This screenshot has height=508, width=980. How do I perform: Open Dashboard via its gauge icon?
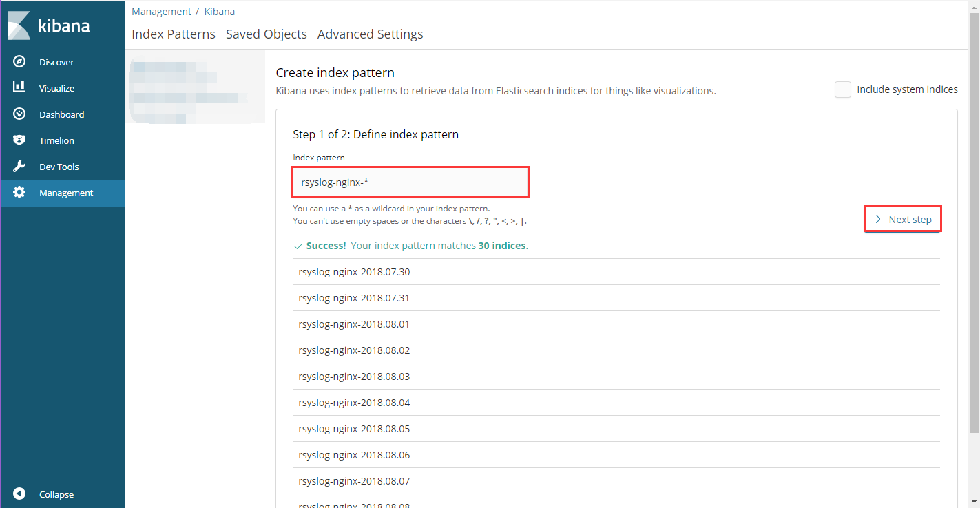(x=19, y=114)
